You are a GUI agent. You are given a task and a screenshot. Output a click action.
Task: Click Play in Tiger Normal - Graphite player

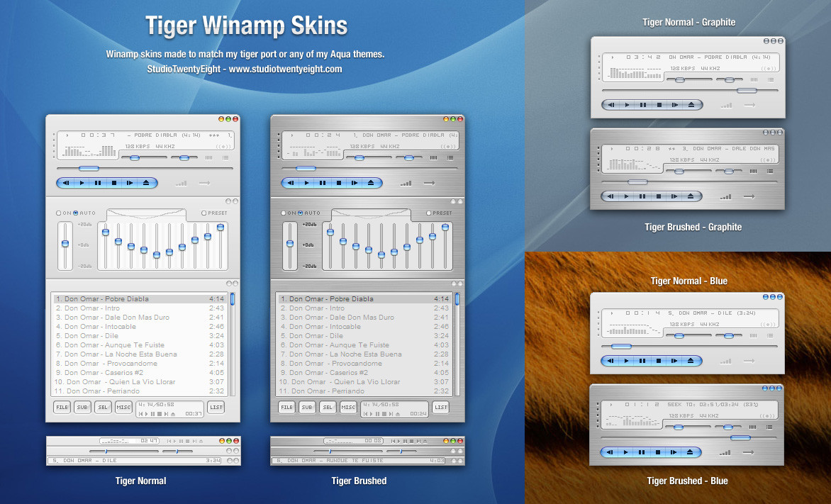[627, 105]
